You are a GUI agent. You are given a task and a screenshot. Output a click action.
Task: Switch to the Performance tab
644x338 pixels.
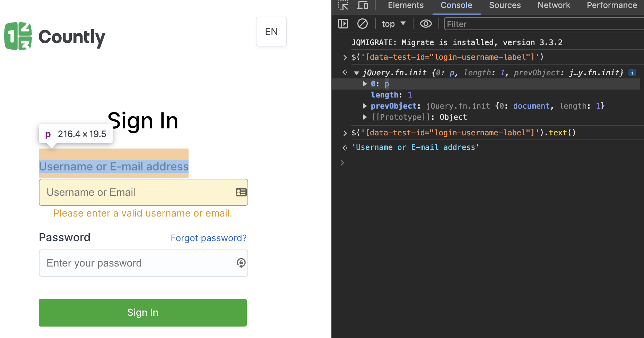coord(612,5)
